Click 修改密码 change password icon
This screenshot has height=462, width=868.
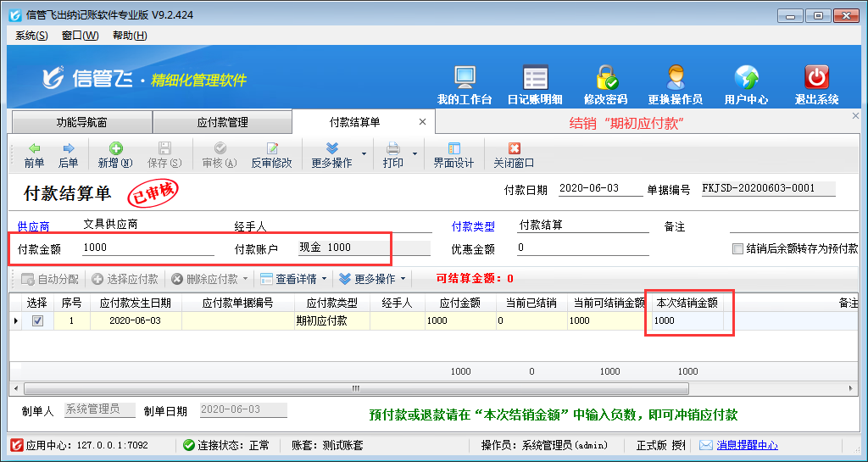[605, 85]
